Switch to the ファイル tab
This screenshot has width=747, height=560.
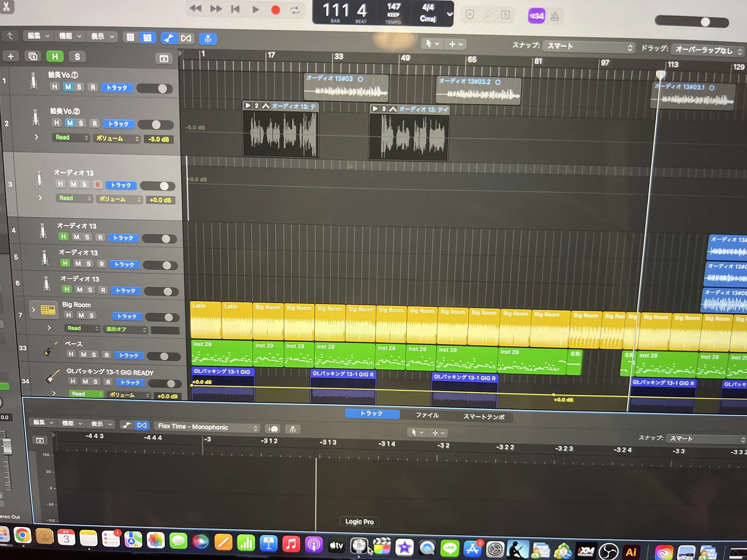pos(427,415)
